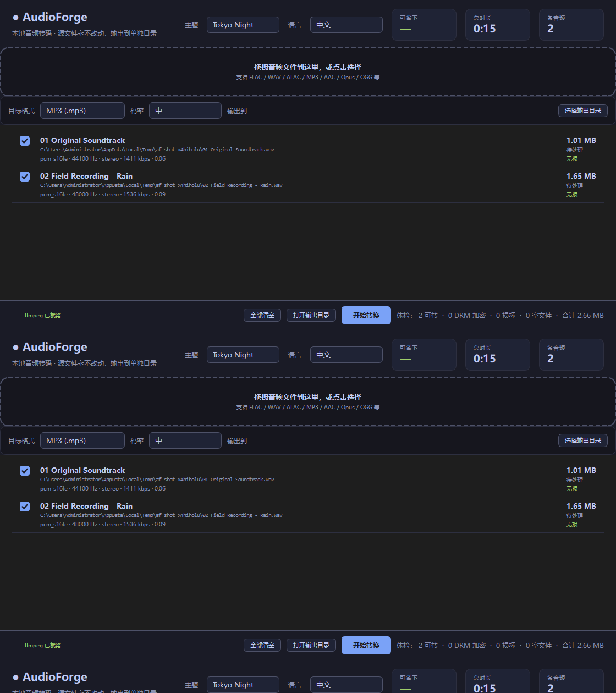The width and height of the screenshot is (616, 693).
Task: Click the 总时长 0:15 card in the second view
Action: tap(498, 355)
